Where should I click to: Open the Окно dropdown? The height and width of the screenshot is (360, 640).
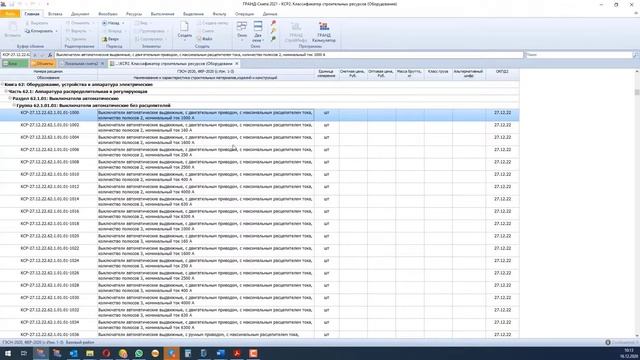point(242,40)
